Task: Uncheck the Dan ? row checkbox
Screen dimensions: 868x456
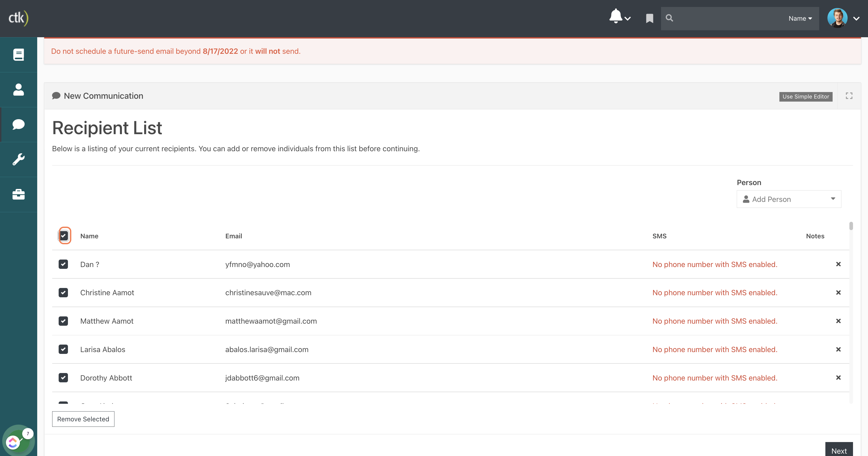Action: point(63,264)
